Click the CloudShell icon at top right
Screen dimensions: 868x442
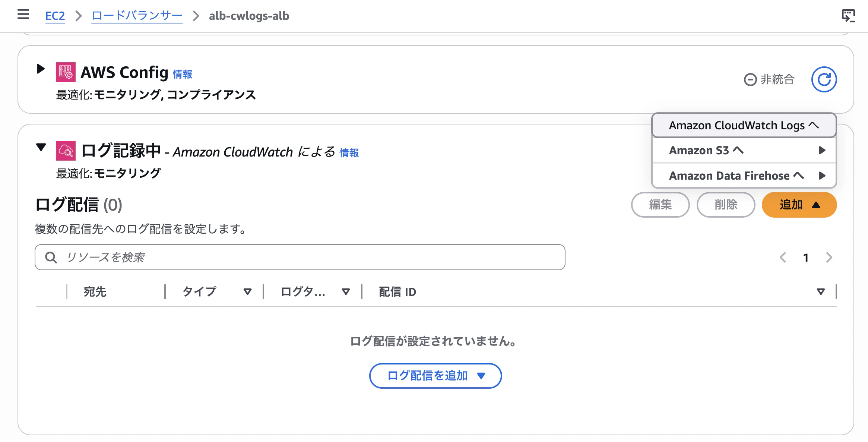(848, 16)
